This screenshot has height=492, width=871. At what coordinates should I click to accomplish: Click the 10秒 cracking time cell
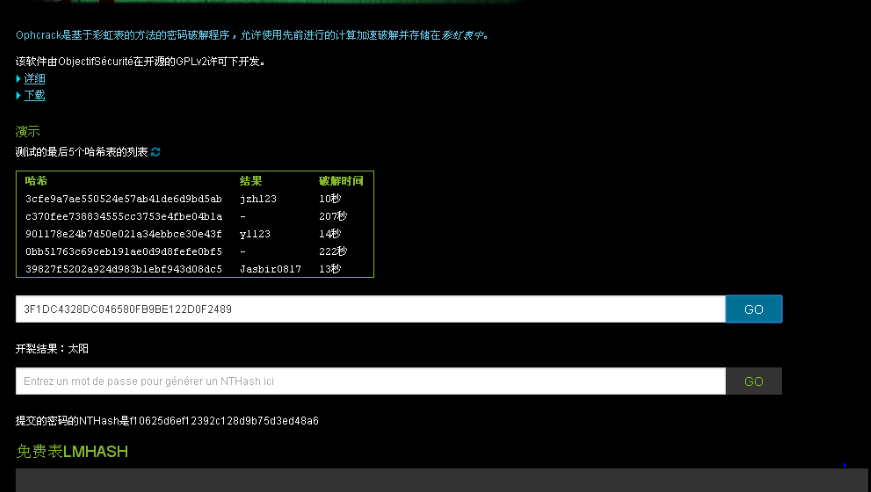tap(330, 199)
